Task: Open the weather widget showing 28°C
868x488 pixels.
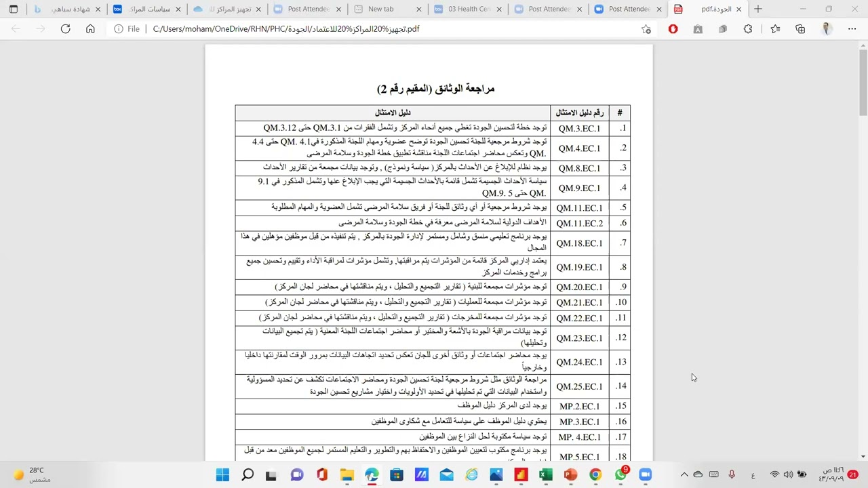Action: (x=31, y=474)
